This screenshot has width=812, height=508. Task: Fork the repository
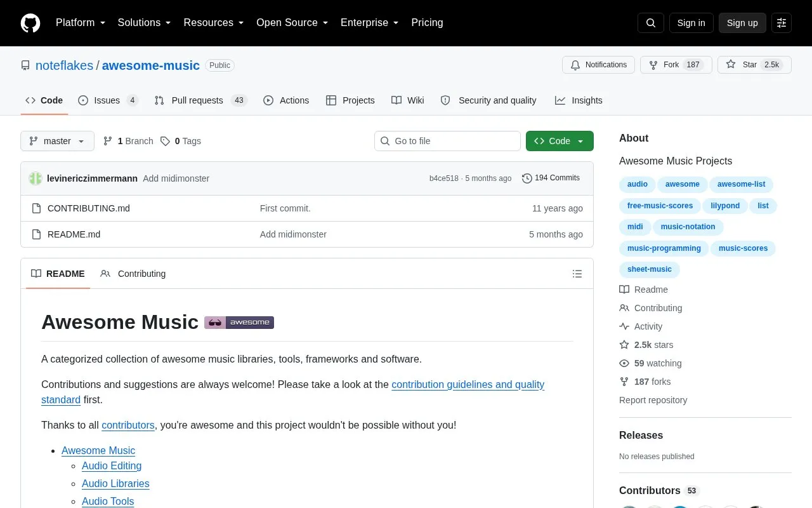[676, 65]
